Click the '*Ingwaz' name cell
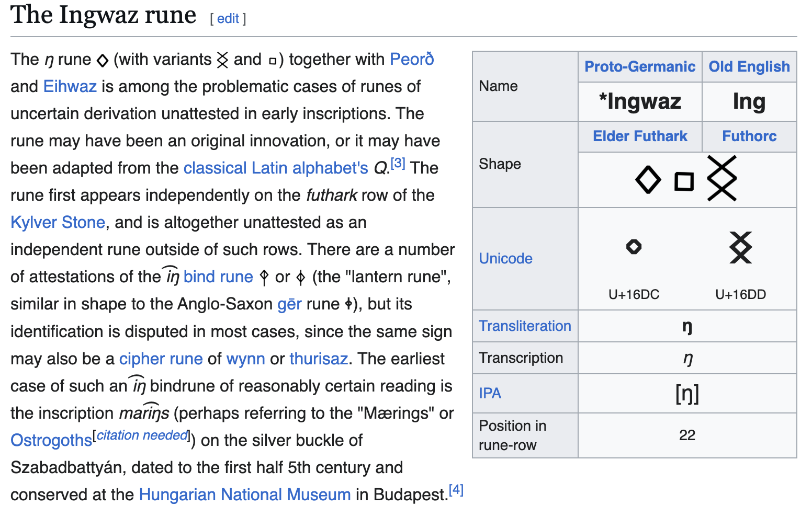This screenshot has width=812, height=506. coord(640,101)
